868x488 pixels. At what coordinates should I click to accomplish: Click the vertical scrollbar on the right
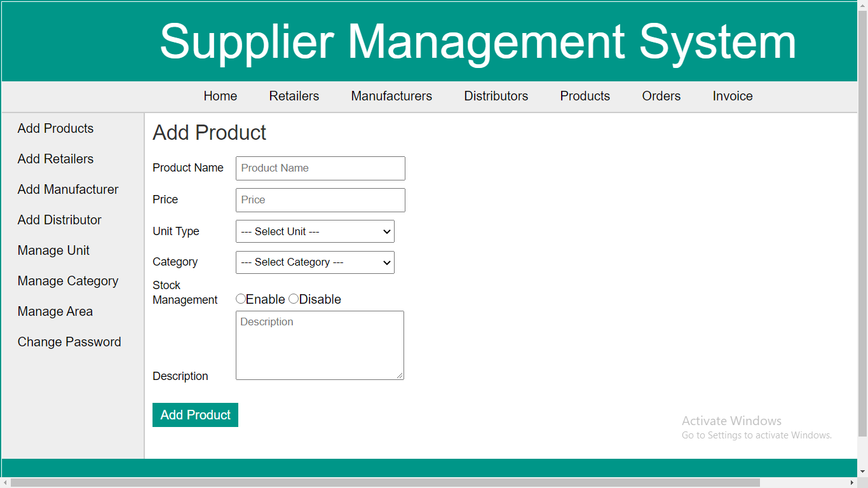(x=863, y=254)
